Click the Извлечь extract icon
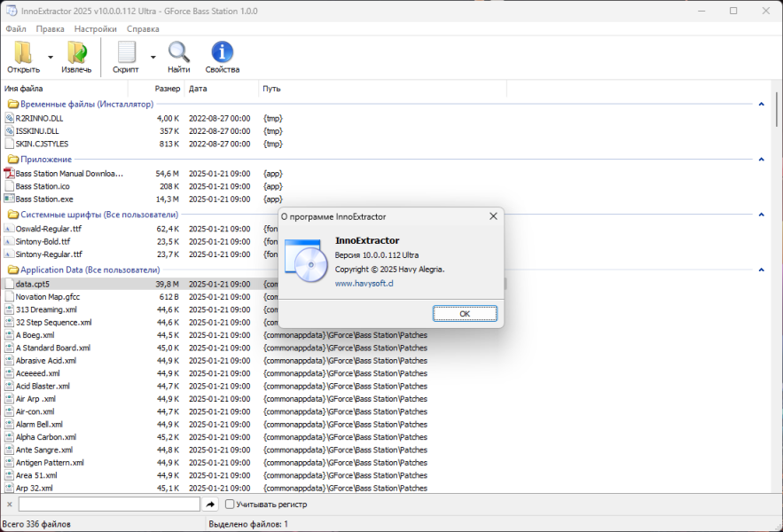Viewport: 783px width, 532px height. click(x=76, y=52)
